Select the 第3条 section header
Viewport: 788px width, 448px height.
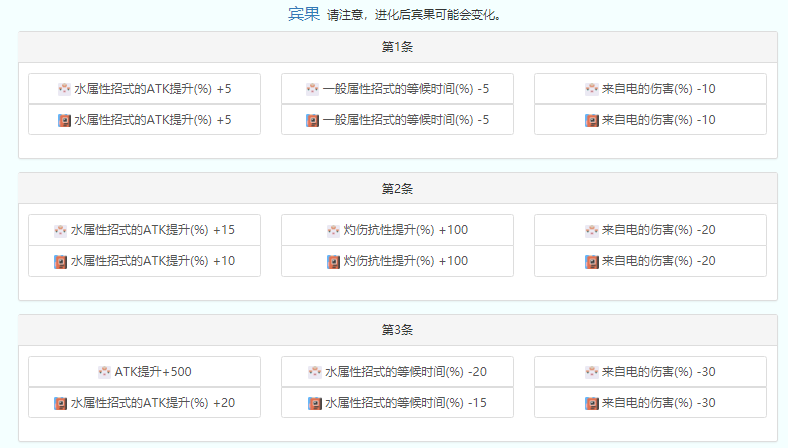pyautogui.click(x=397, y=330)
